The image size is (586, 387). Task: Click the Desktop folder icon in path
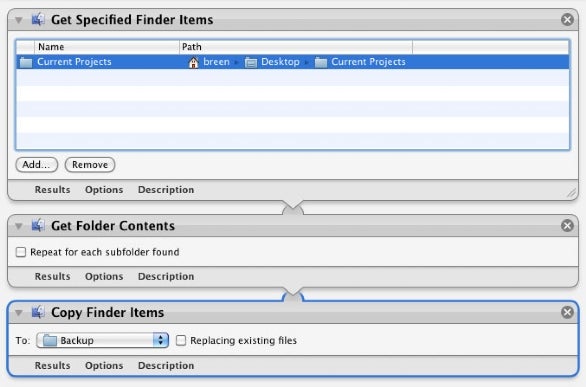click(251, 62)
